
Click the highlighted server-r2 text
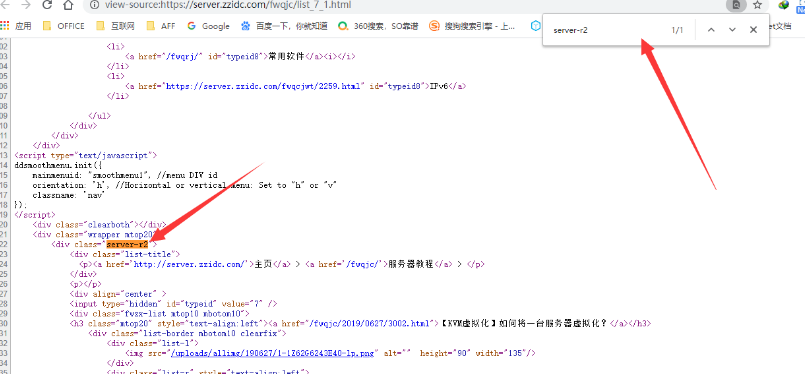(x=127, y=244)
